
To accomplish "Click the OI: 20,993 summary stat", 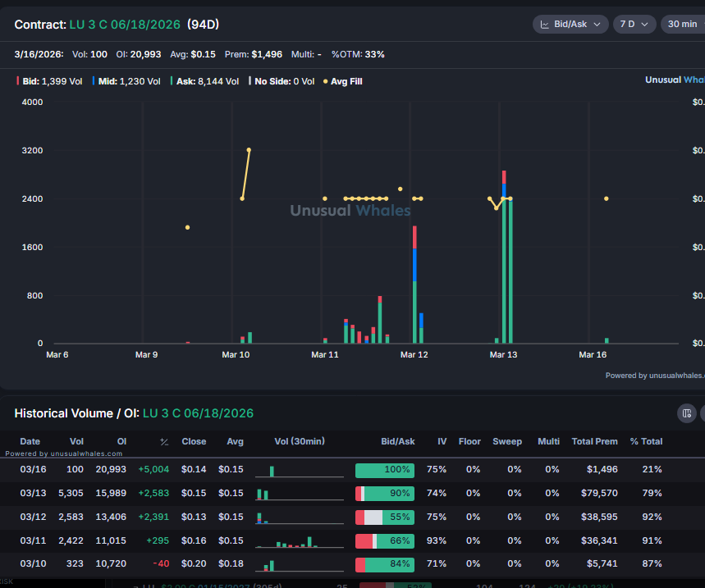I will [139, 54].
